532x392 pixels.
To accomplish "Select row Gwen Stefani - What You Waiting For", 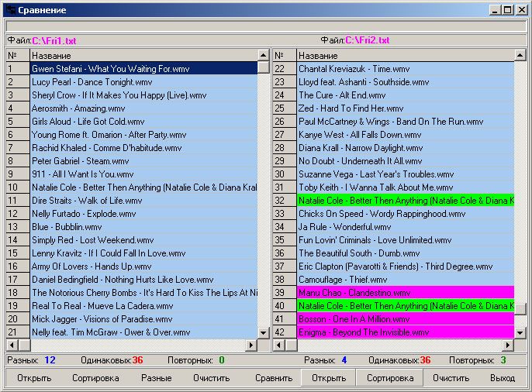I will 144,69.
